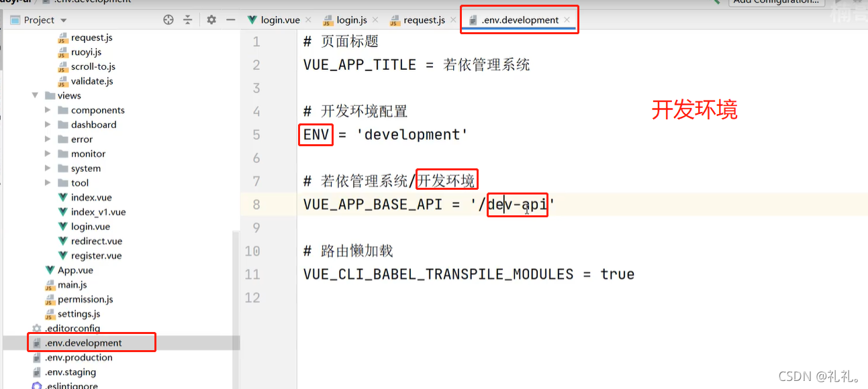Expand the dashboard folder
Screen dimensions: 868x389
click(x=48, y=125)
